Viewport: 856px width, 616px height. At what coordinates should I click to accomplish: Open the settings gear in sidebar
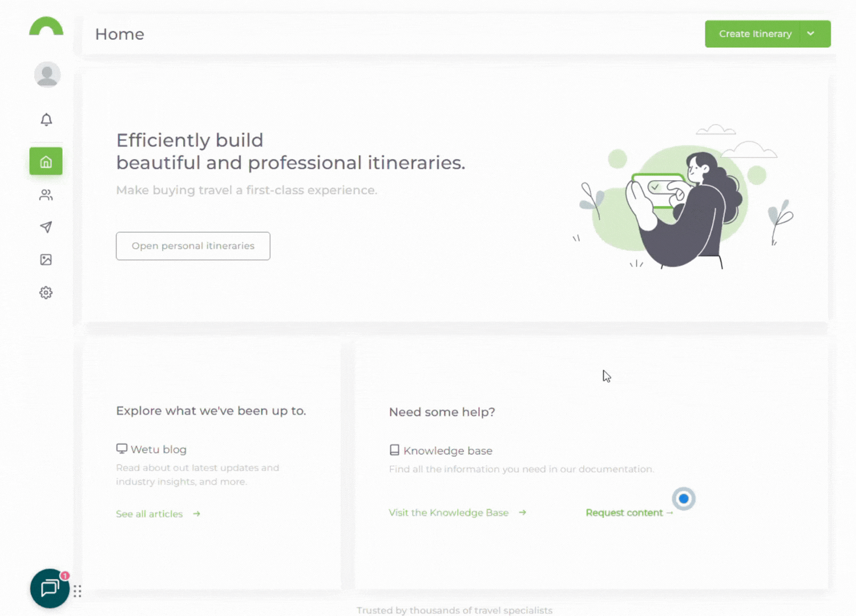[46, 293]
